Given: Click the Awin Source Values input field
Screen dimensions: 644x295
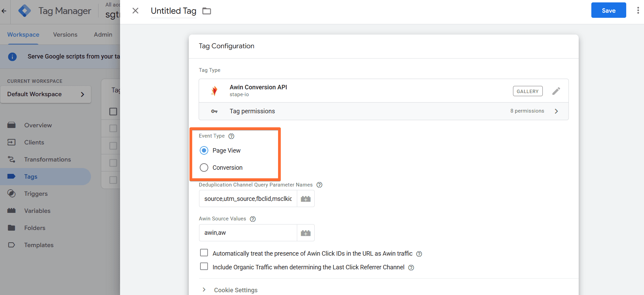Looking at the screenshot, I should point(248,233).
